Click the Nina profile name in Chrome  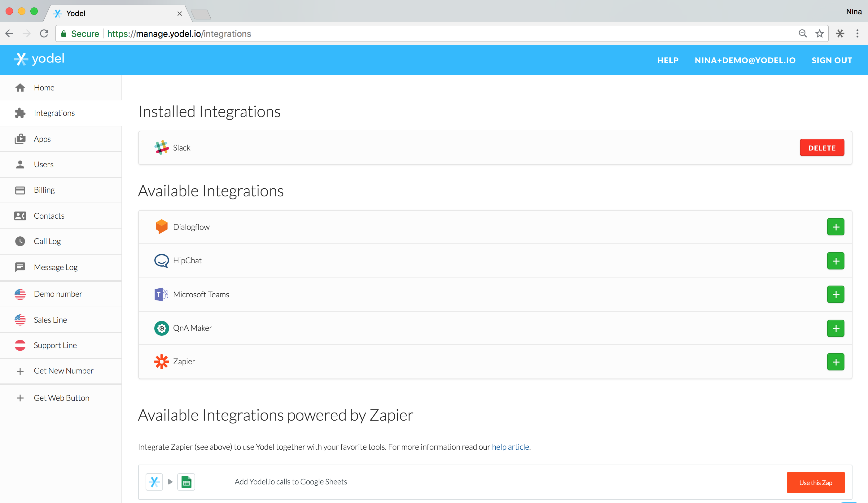854,11
